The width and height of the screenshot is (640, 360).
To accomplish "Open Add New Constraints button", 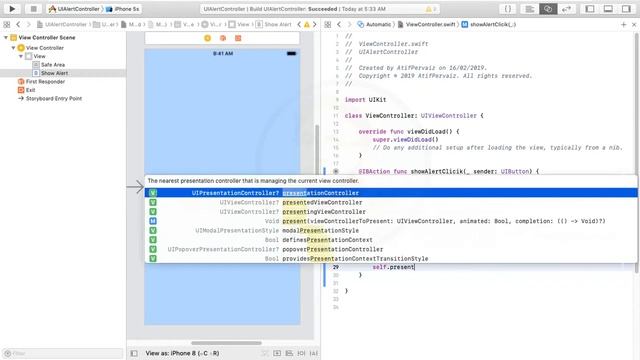I will [302, 353].
